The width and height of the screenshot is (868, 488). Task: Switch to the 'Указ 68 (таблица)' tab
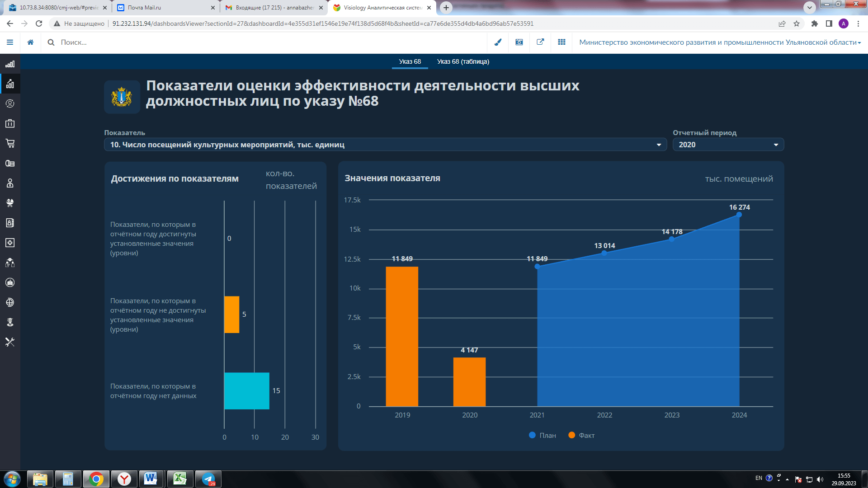pyautogui.click(x=463, y=61)
